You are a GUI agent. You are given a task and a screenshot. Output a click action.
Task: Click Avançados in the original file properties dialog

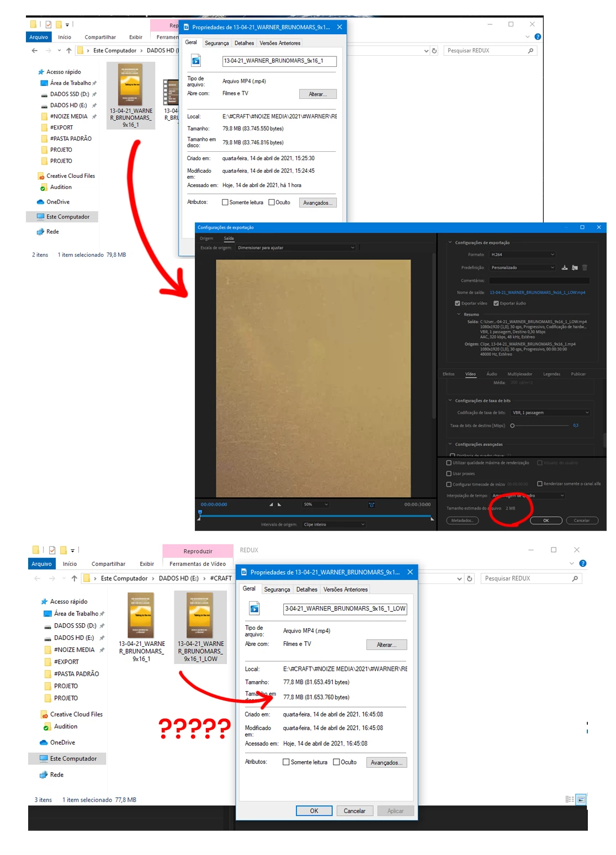point(318,203)
